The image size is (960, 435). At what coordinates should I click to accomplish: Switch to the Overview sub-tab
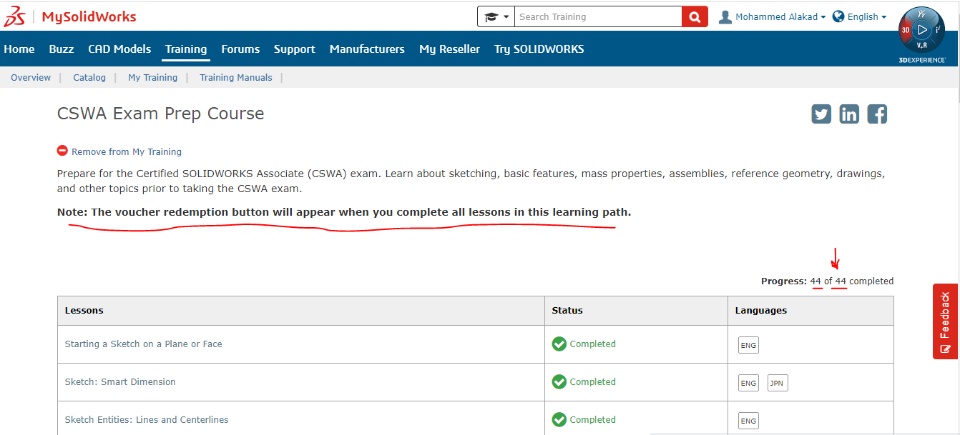pos(31,78)
